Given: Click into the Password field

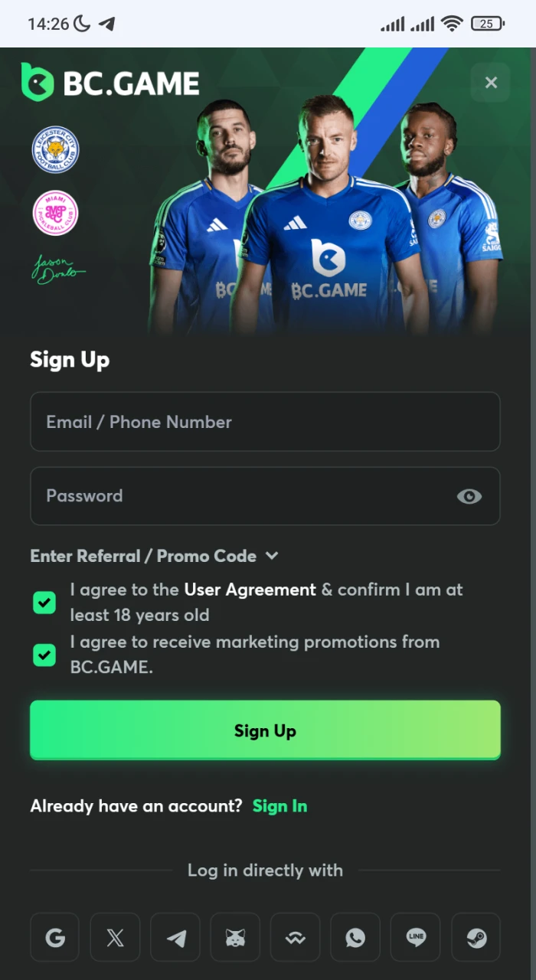Looking at the screenshot, I should coord(237,496).
